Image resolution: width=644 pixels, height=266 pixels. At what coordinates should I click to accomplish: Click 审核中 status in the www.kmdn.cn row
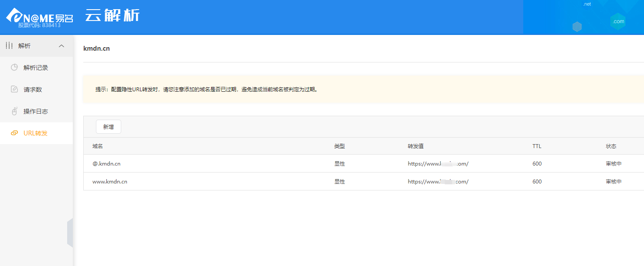pyautogui.click(x=614, y=182)
